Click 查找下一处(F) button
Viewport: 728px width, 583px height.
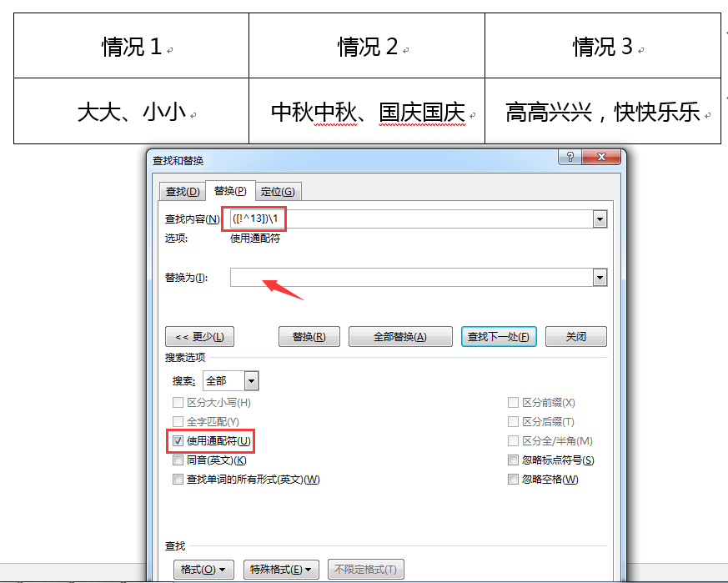click(x=499, y=336)
